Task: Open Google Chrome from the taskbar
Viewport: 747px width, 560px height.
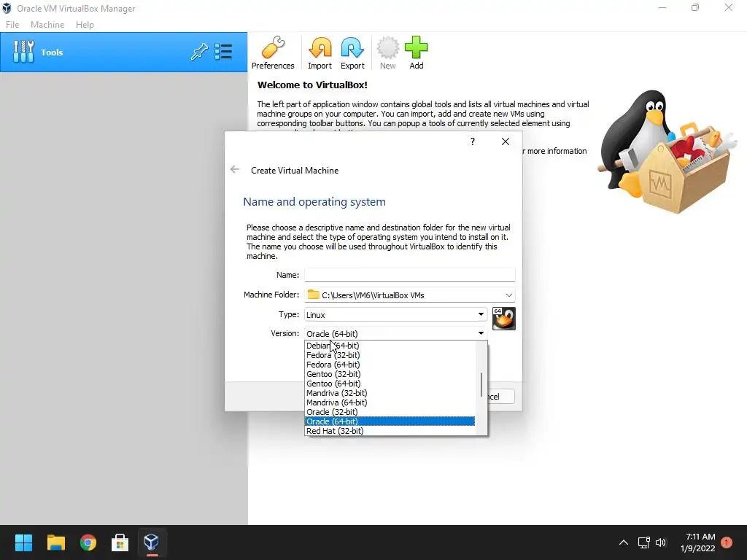Action: (x=88, y=542)
